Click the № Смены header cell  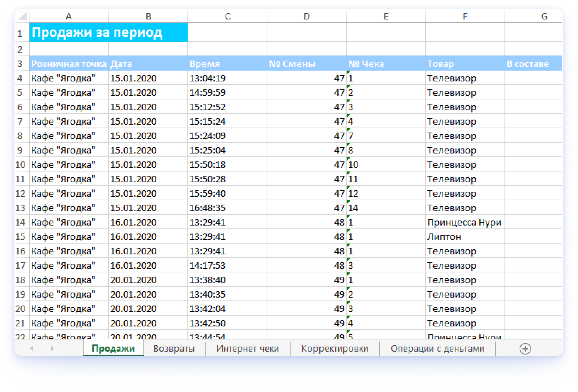pyautogui.click(x=307, y=63)
